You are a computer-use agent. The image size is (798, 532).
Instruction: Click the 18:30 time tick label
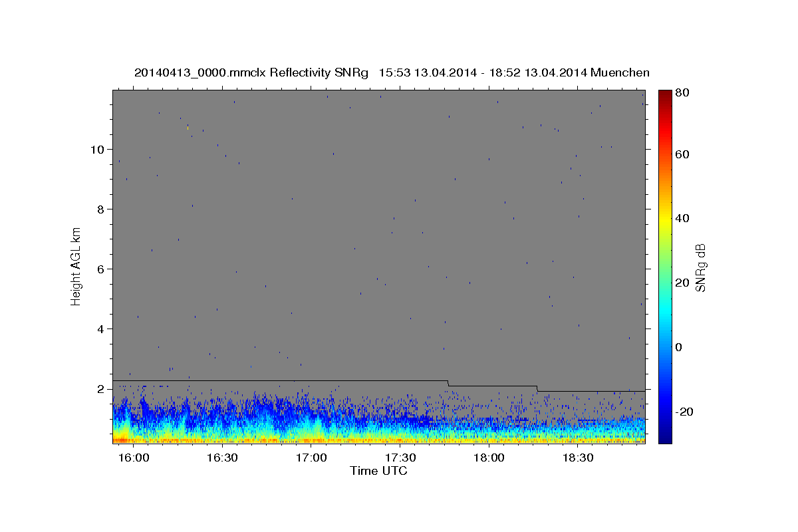pyautogui.click(x=578, y=458)
